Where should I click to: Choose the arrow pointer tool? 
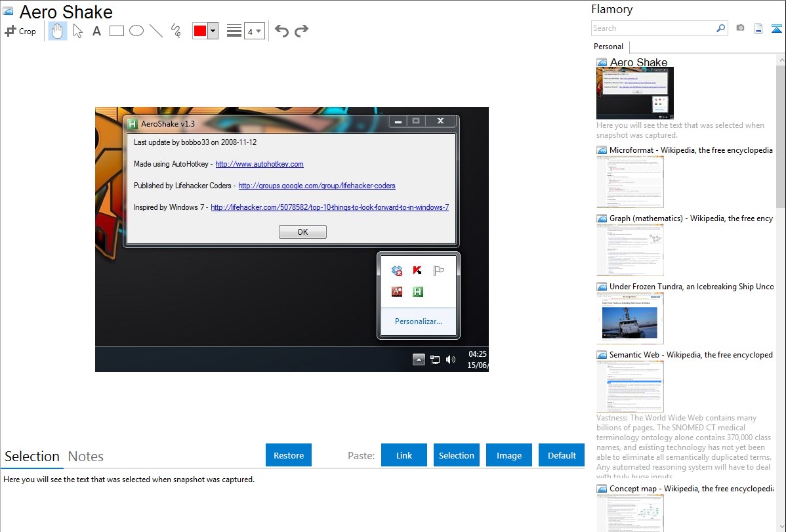(x=77, y=31)
